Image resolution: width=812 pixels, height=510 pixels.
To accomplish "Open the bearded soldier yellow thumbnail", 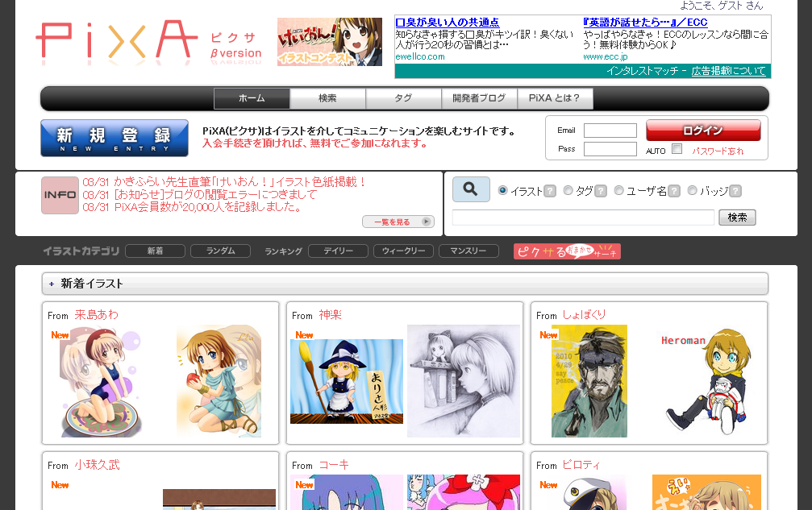I will [x=589, y=381].
